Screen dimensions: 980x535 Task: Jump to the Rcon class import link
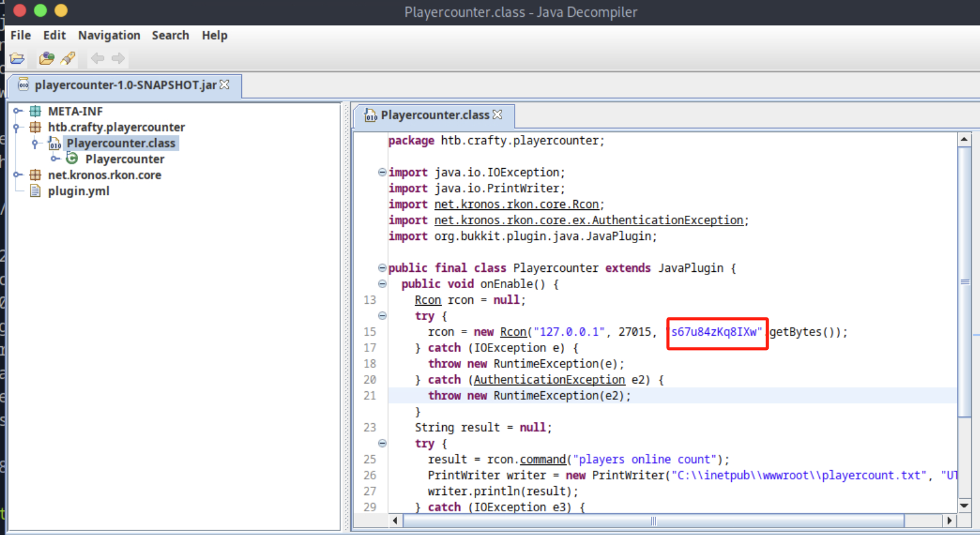pos(516,204)
